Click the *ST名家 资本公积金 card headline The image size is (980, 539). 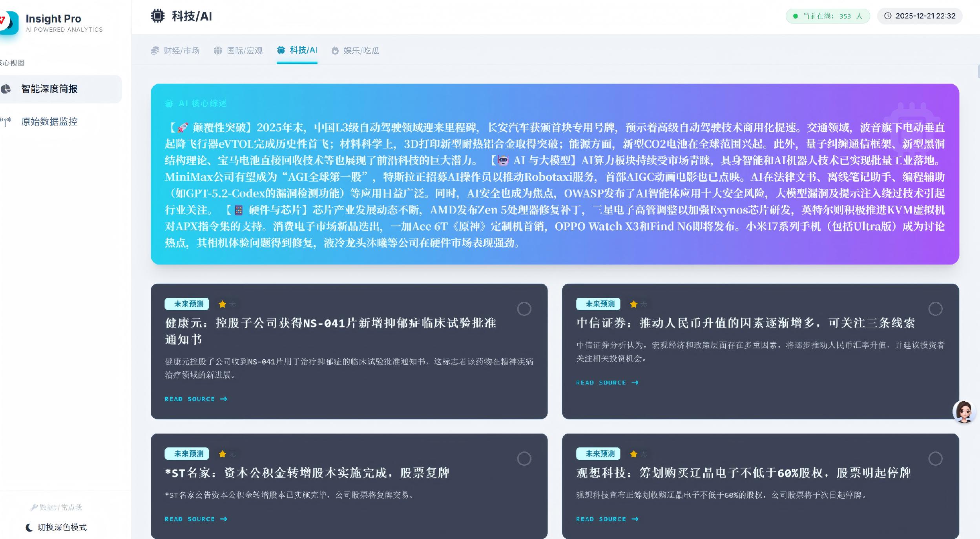[x=307, y=473]
